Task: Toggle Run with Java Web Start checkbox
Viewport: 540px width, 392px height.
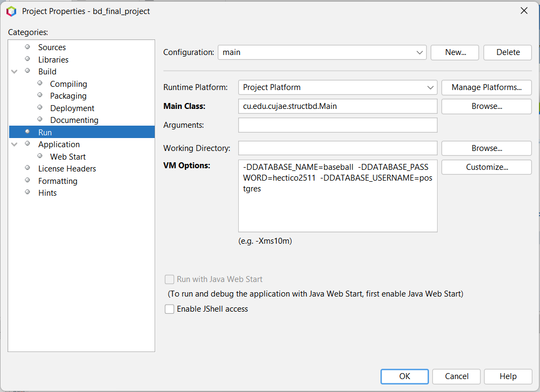Action: (169, 279)
